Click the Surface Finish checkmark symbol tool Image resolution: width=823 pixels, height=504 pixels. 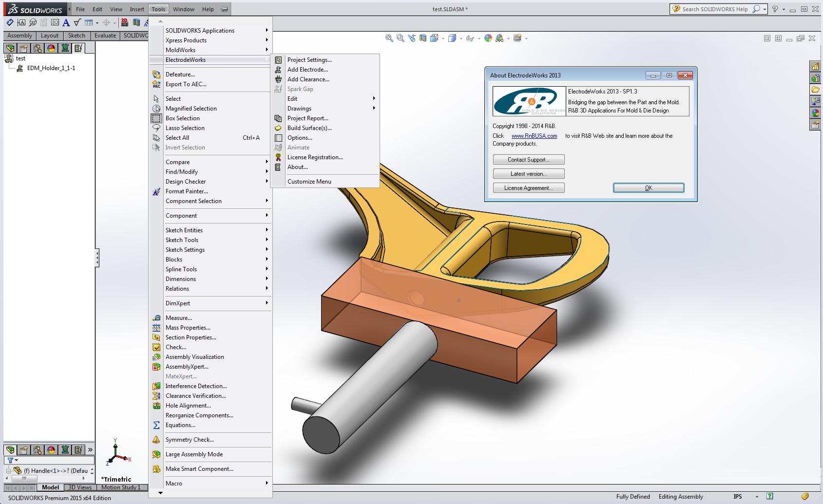tap(77, 22)
